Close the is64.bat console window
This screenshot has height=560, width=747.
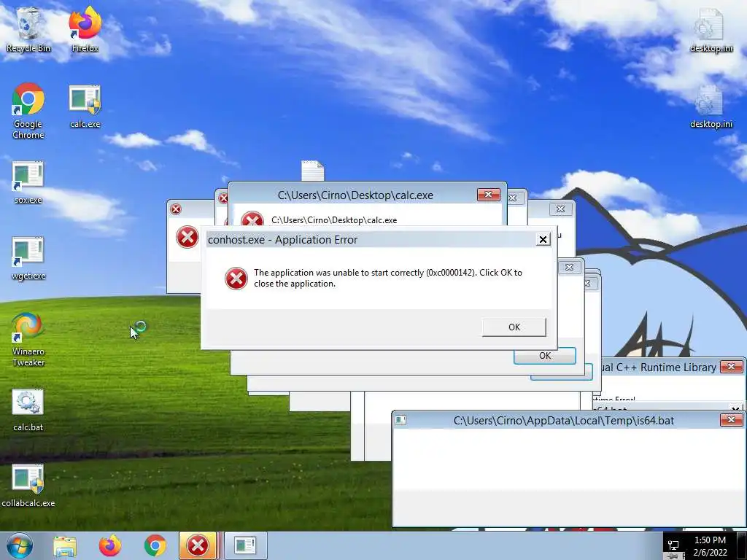point(731,420)
